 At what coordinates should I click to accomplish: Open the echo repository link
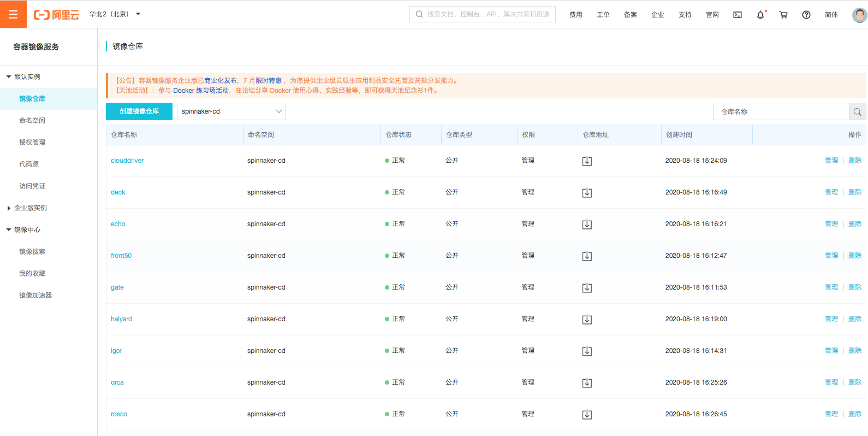[x=118, y=224]
